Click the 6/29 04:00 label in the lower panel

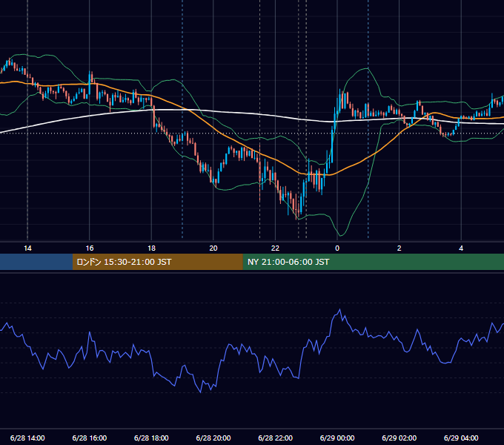point(461,438)
